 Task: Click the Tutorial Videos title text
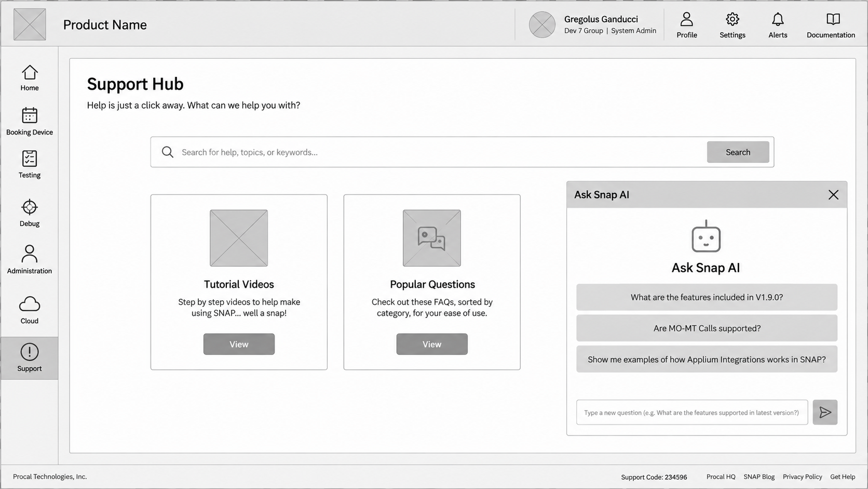pos(239,284)
